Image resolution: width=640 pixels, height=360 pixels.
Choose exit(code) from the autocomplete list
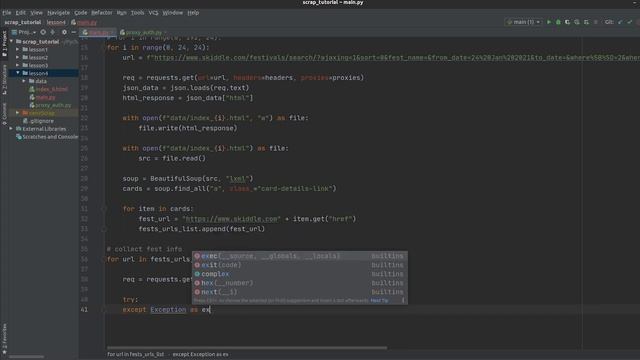[300, 265]
